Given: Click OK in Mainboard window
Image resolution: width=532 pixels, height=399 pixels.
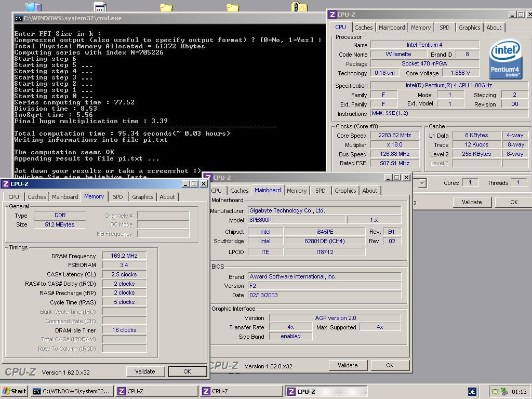Looking at the screenshot, I should [390, 365].
